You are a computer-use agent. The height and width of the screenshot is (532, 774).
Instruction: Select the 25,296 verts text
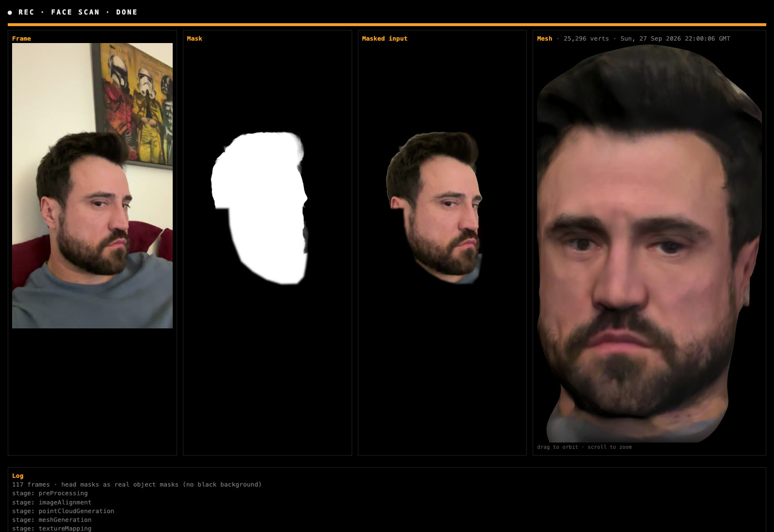tap(586, 39)
